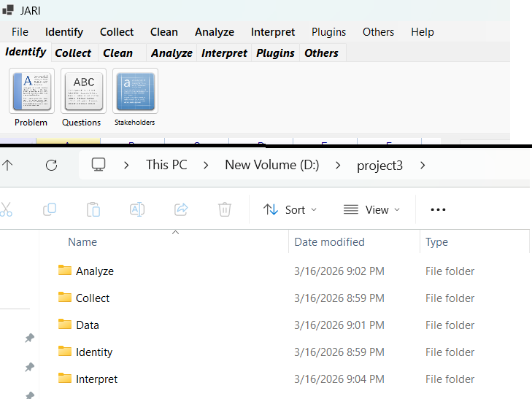The image size is (532, 399).
Task: Click the Share icon in toolbar
Action: coord(181,209)
